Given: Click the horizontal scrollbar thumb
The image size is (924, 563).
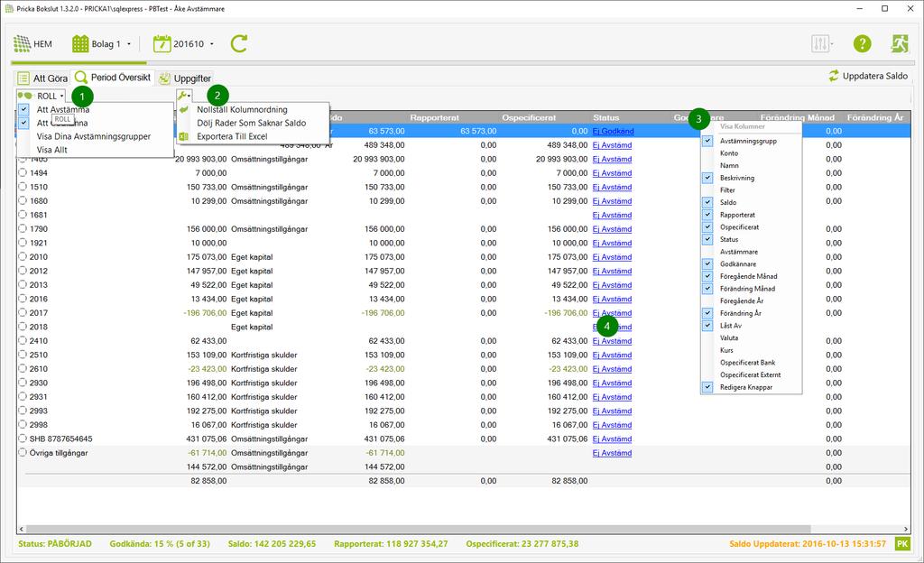Looking at the screenshot, I should [x=419, y=529].
